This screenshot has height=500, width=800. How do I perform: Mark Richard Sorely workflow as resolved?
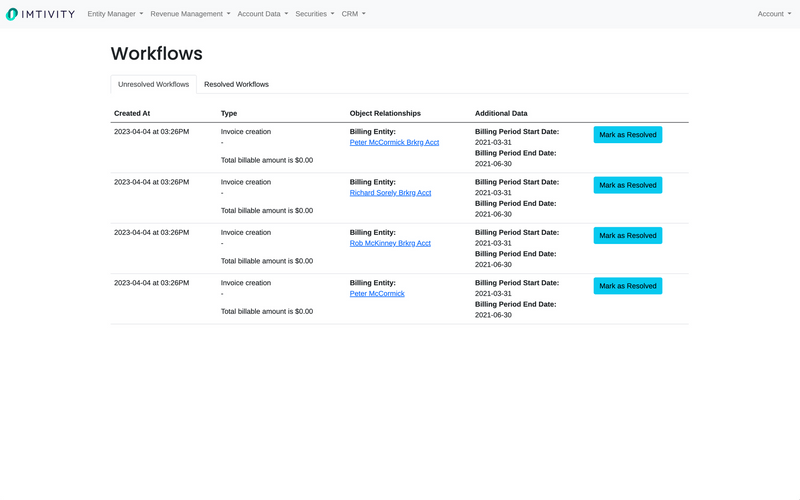(x=627, y=185)
